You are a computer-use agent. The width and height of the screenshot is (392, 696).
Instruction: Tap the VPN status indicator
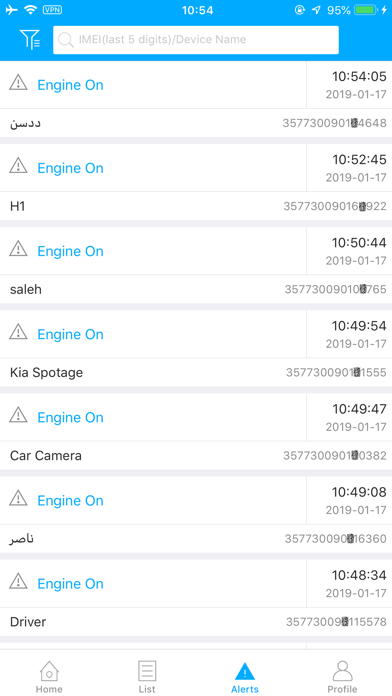(x=52, y=10)
